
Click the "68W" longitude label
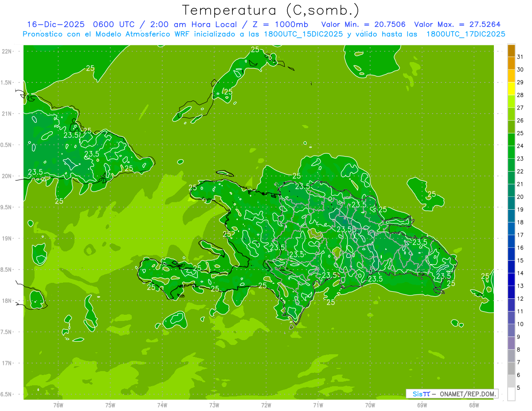point(474,405)
